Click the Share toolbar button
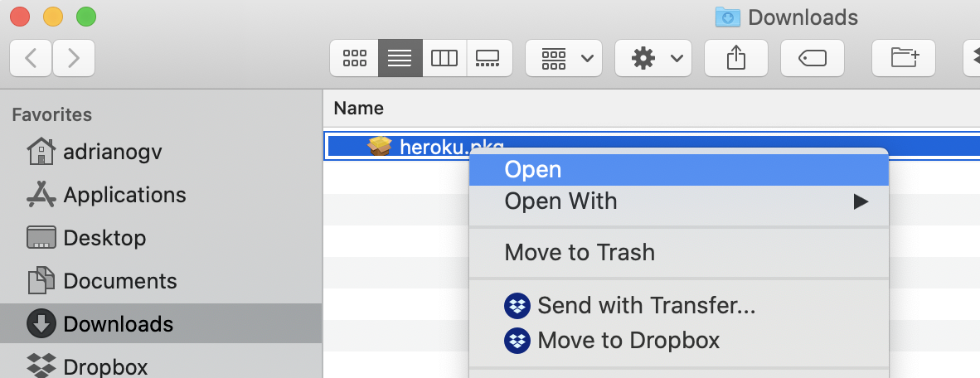The image size is (980, 378). point(736,58)
